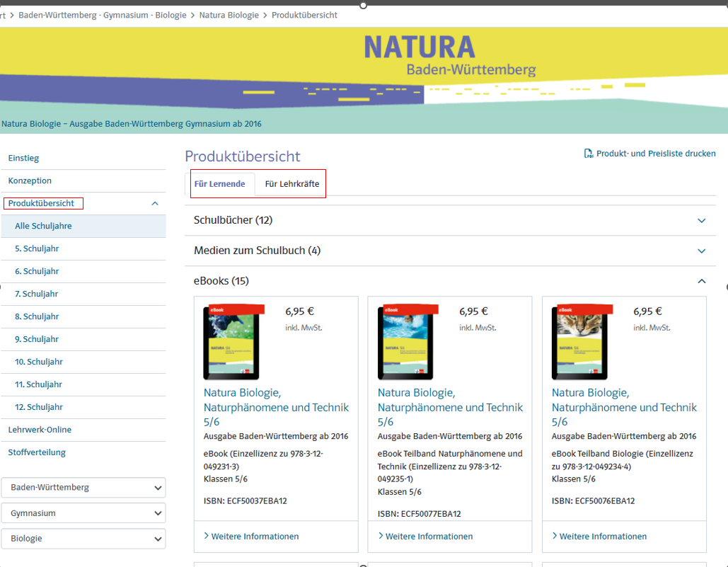Filter by 6. Schuljahr

[x=83, y=271]
